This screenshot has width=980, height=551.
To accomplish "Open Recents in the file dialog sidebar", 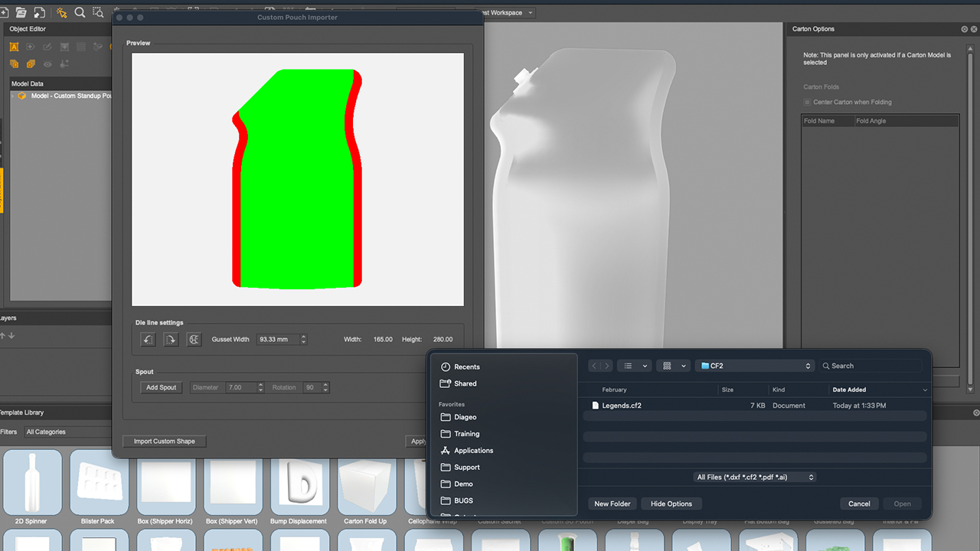I will 468,367.
